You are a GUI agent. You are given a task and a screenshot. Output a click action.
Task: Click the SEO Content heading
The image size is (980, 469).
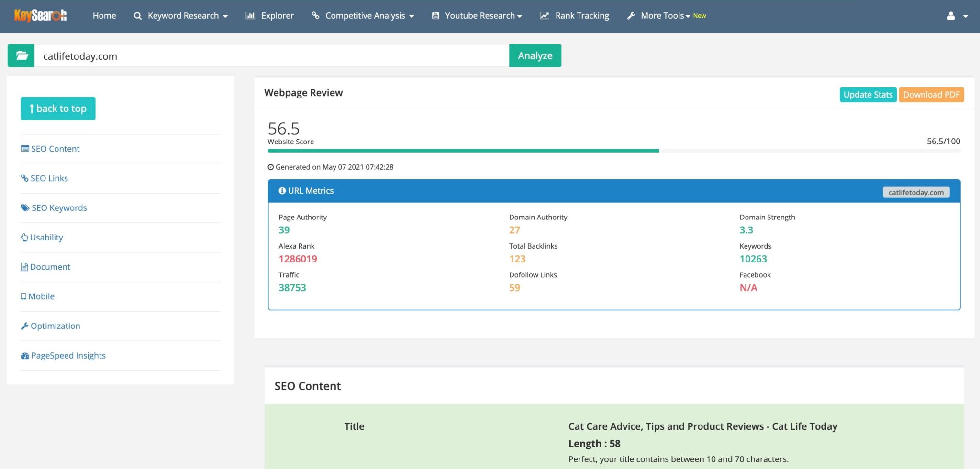pos(308,386)
